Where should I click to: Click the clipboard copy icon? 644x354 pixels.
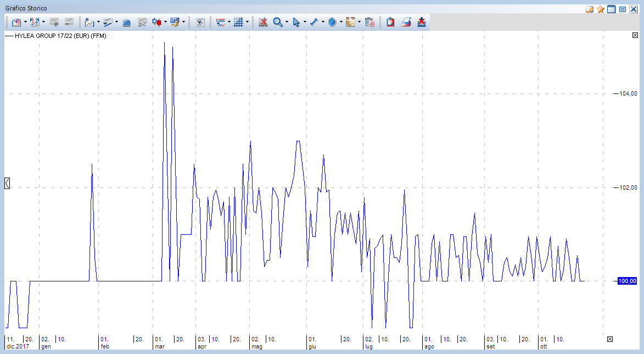tap(390, 23)
